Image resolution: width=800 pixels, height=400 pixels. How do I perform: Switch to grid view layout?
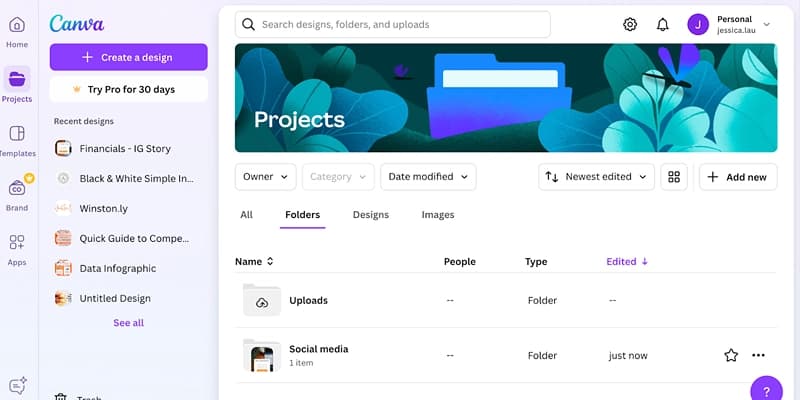[x=674, y=177]
